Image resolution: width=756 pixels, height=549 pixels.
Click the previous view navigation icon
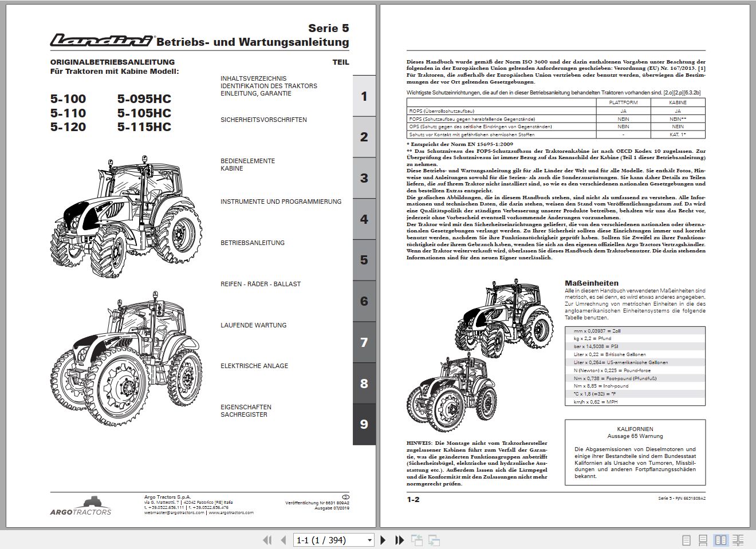[417, 540]
